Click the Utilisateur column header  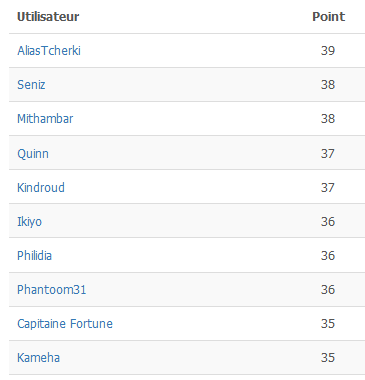tap(48, 17)
